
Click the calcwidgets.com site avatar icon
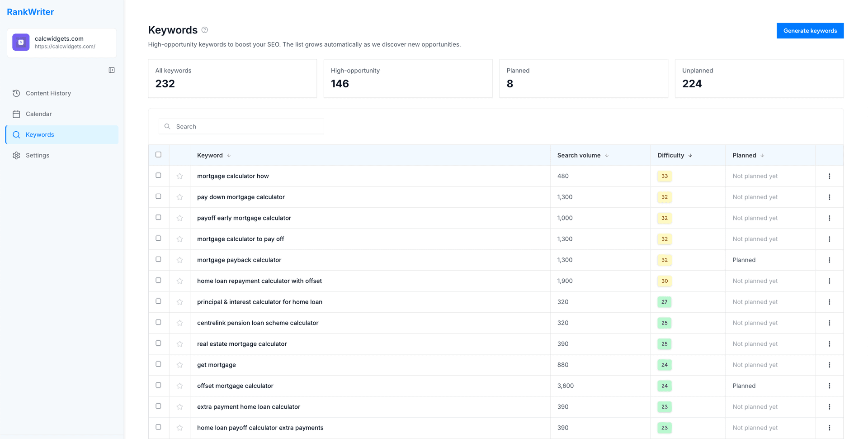pyautogui.click(x=20, y=42)
